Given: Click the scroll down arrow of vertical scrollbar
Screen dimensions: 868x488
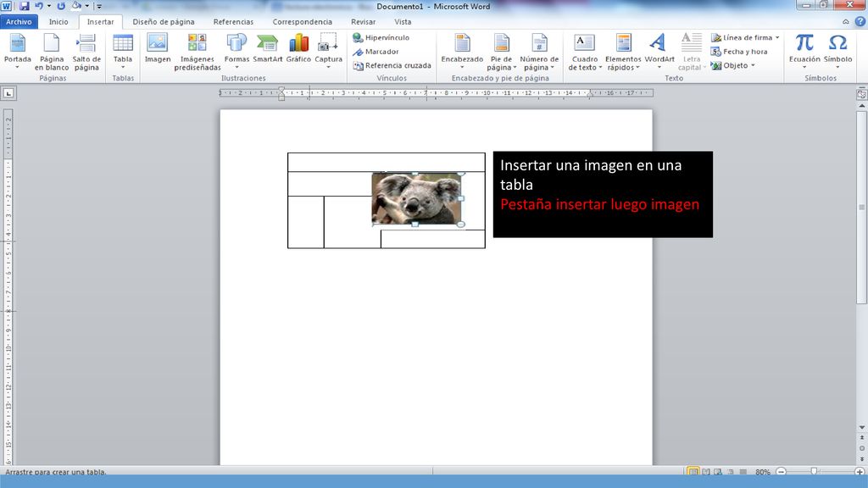Looking at the screenshot, I should [861, 428].
